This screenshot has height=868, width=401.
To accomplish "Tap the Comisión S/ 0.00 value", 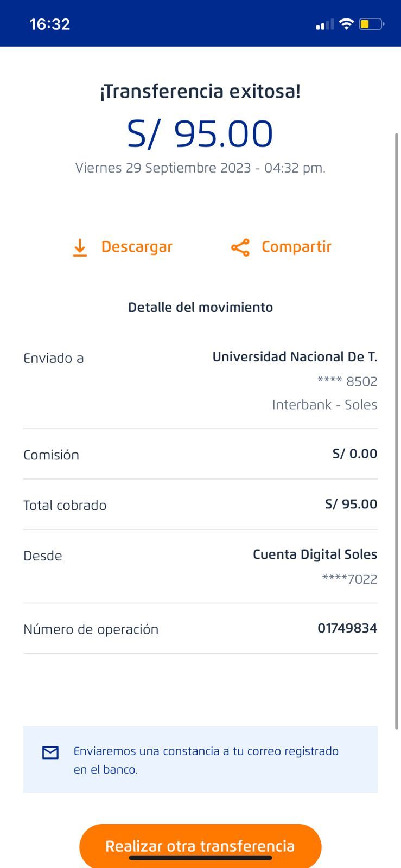I will click(x=355, y=454).
